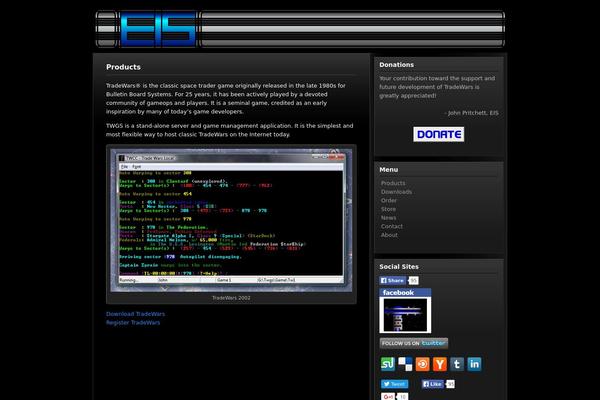The width and height of the screenshot is (600, 400).
Task: Share via the Delicious icon
Action: [405, 364]
